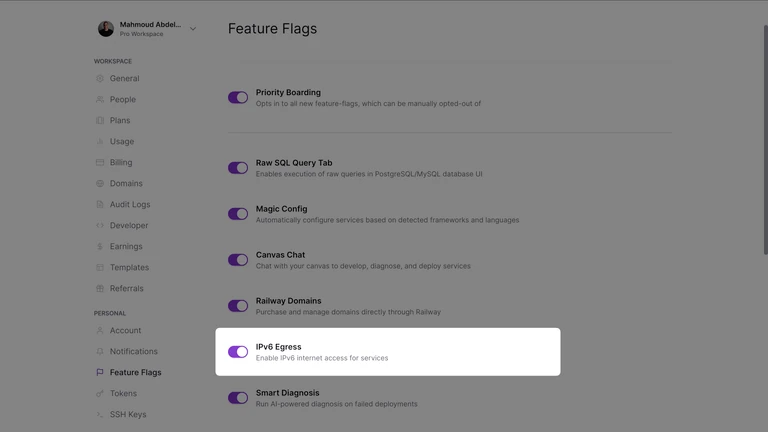Turn off the Magic Config toggle
Image resolution: width=768 pixels, height=432 pixels.
(x=238, y=214)
